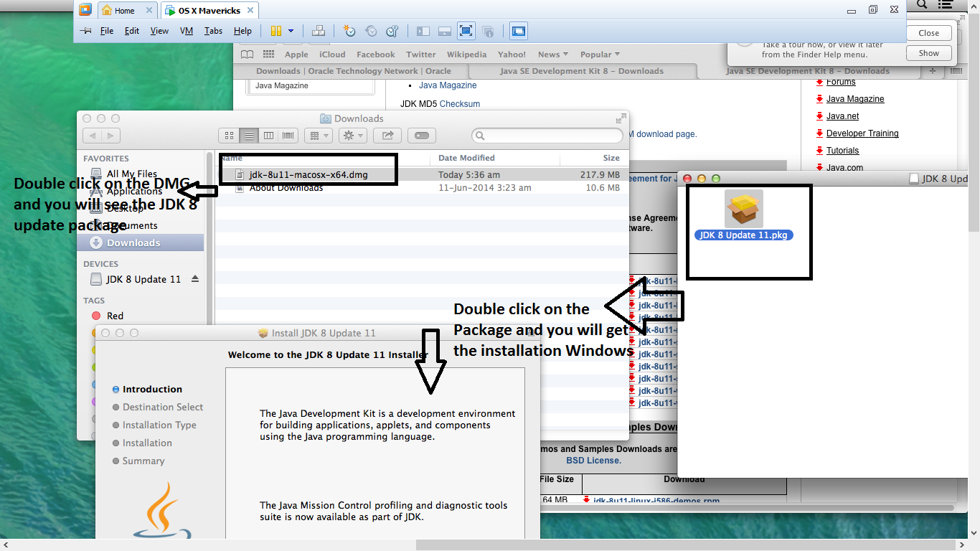Screen dimensions: 980x551
Task: Take a snapshot of this virtual machine
Action: pyautogui.click(x=349, y=31)
